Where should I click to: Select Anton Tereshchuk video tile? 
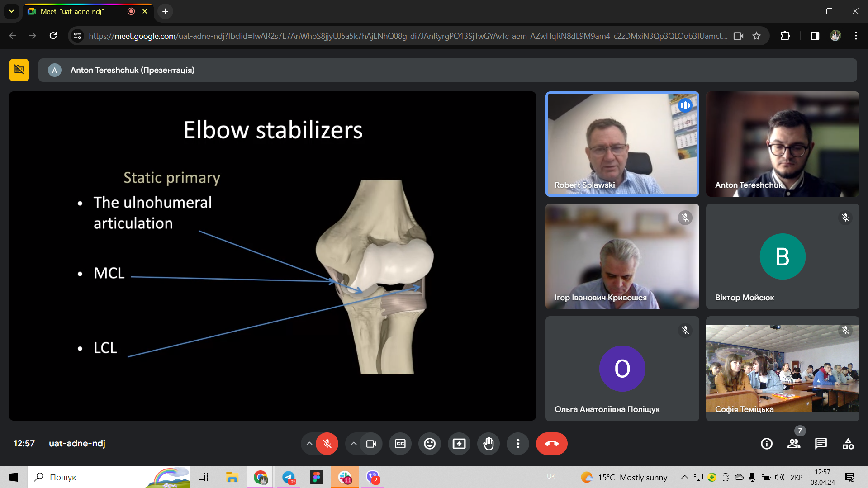(x=783, y=144)
